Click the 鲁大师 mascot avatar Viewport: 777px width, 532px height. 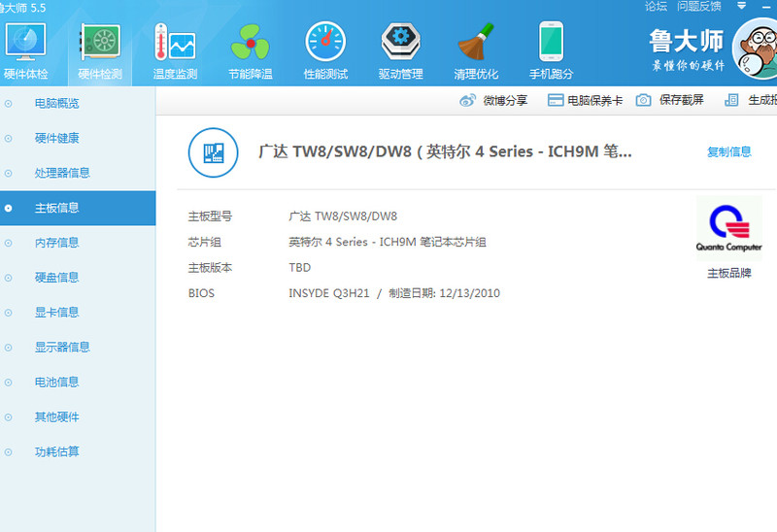point(756,49)
